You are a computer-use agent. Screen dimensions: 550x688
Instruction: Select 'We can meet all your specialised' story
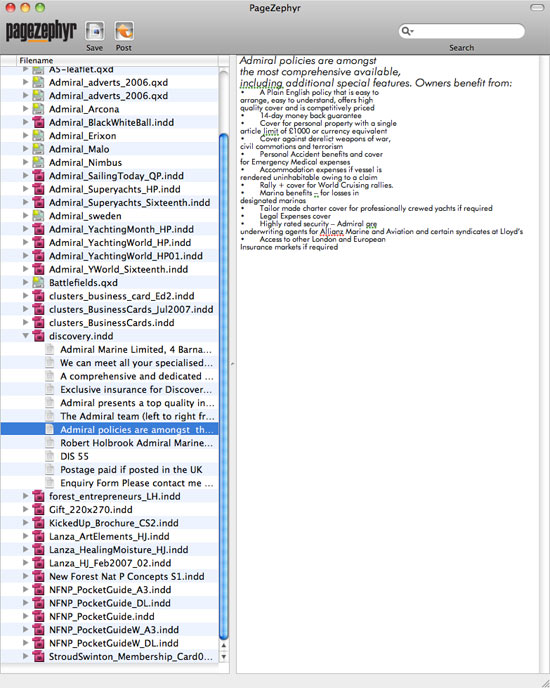point(109,363)
